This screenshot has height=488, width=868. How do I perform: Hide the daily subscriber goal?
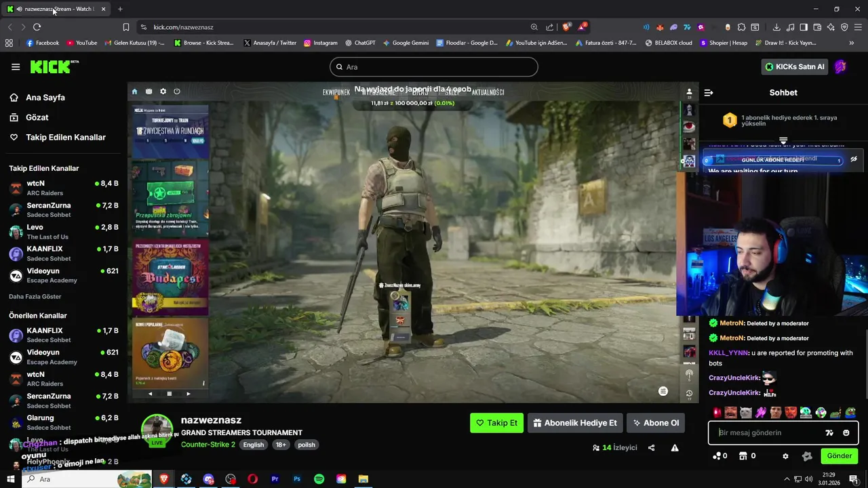coord(854,160)
